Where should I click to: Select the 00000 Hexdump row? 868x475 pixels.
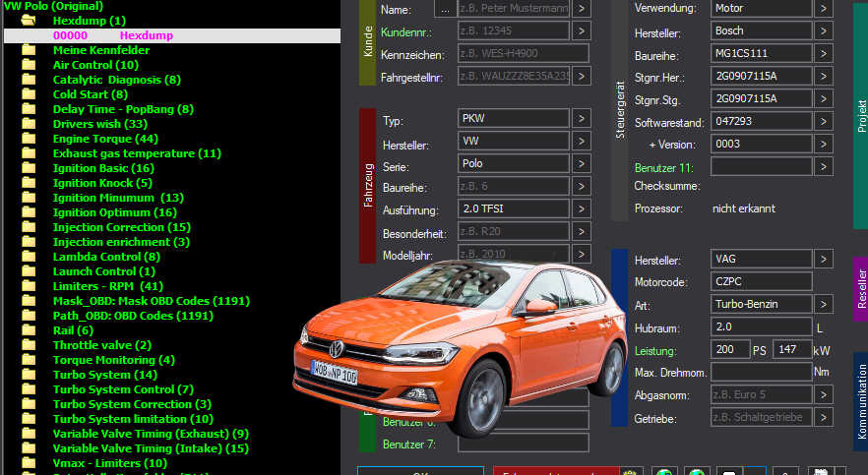[172, 35]
